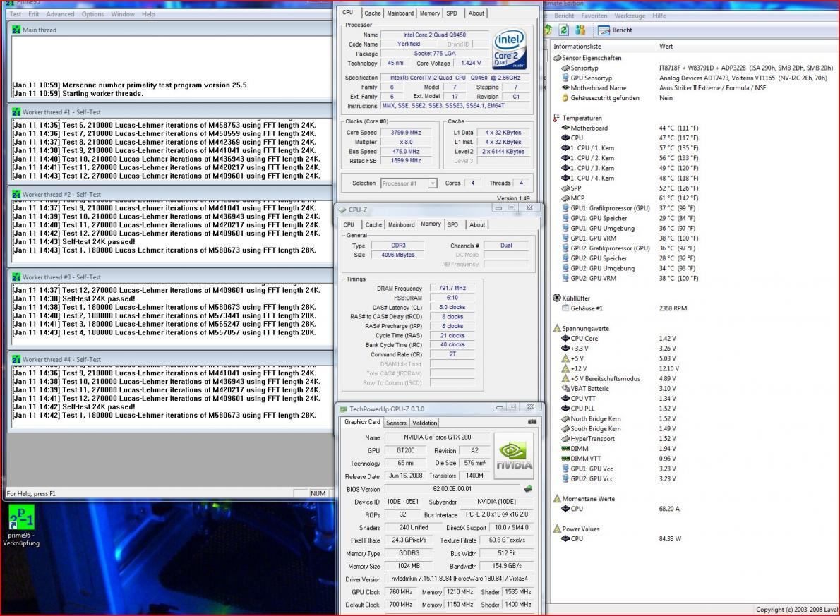
Task: Click the Intel Core 2 Quad logo in CPU-Z
Action: 509,49
